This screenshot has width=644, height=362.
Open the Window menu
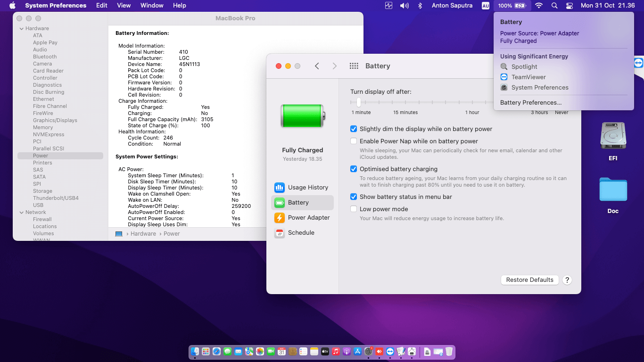(x=152, y=6)
